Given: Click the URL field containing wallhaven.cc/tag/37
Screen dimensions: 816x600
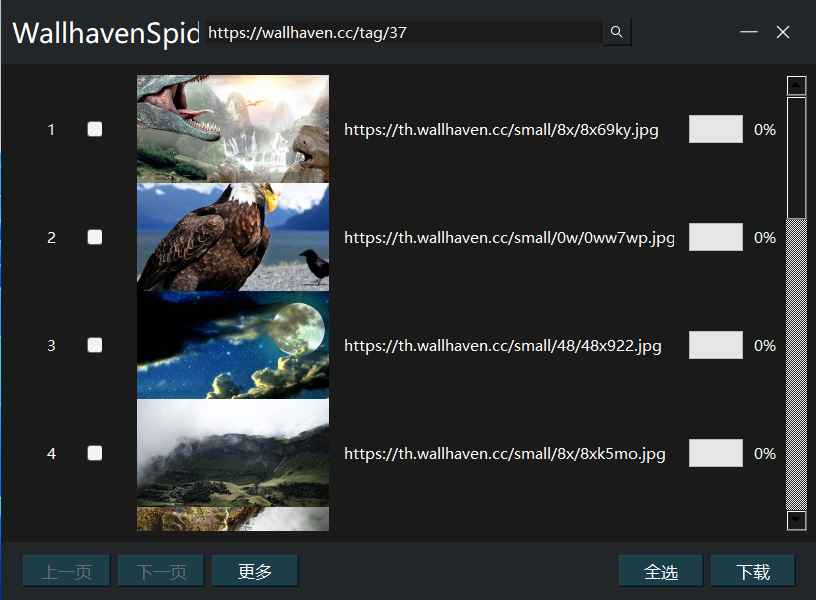Looking at the screenshot, I should [x=400, y=33].
